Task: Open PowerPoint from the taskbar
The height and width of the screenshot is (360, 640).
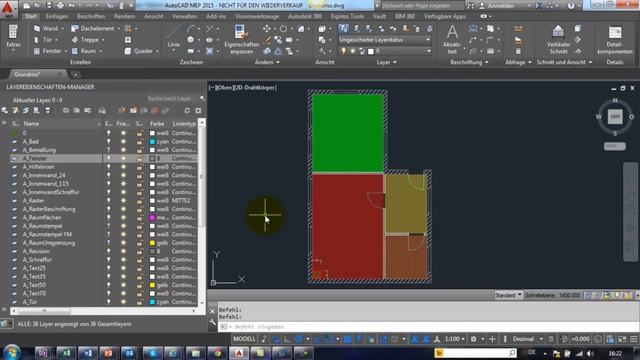Action: 109,353
